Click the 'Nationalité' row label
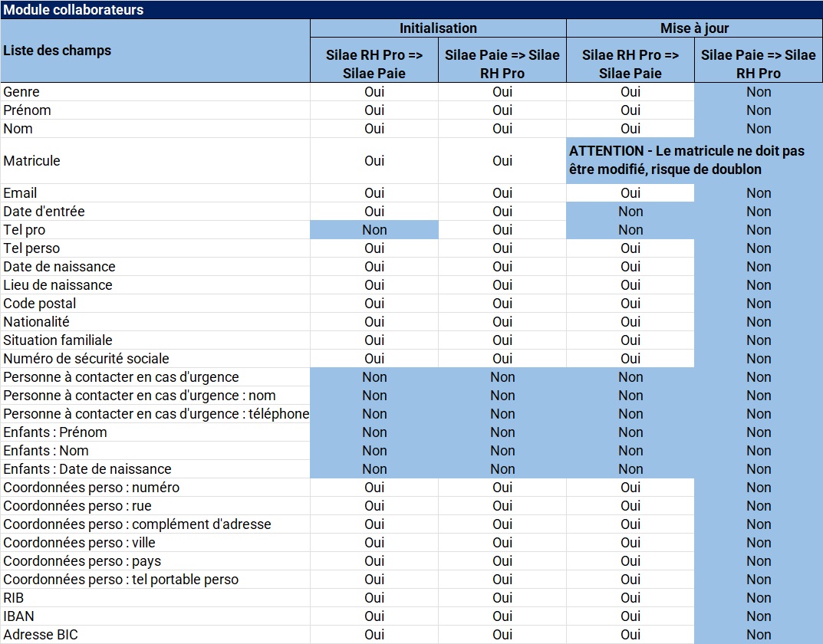This screenshot has height=644, width=823. click(36, 321)
